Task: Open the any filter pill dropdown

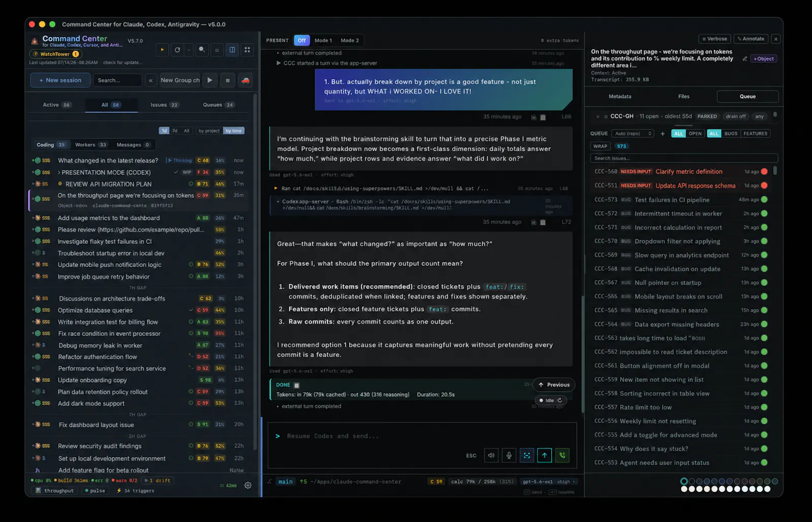Action: (759, 117)
